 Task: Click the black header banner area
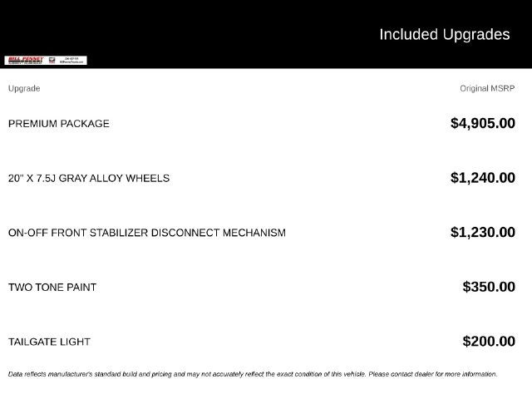(x=266, y=34)
